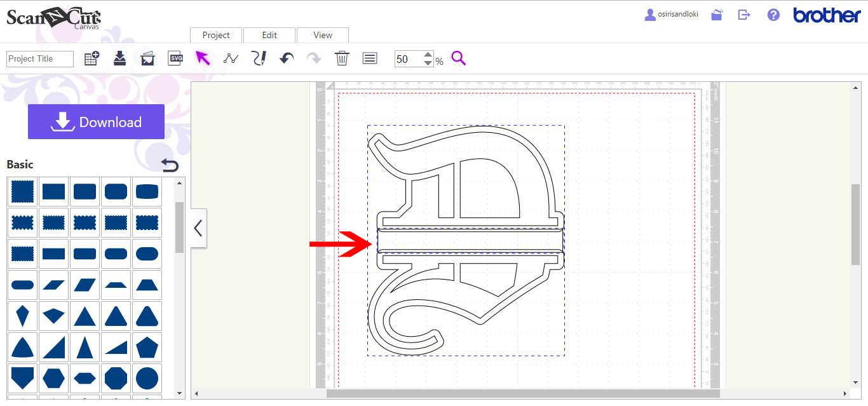Screen dimensions: 868x406
Task: Switch to the Edit tab
Action: (269, 36)
